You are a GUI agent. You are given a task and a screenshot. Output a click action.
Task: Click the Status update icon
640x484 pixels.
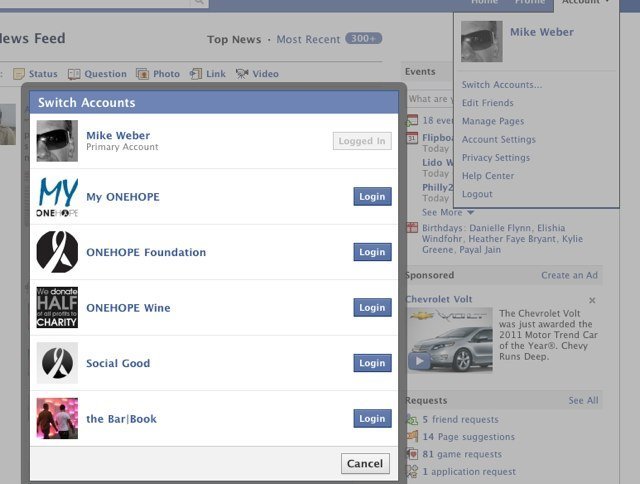tap(19, 74)
